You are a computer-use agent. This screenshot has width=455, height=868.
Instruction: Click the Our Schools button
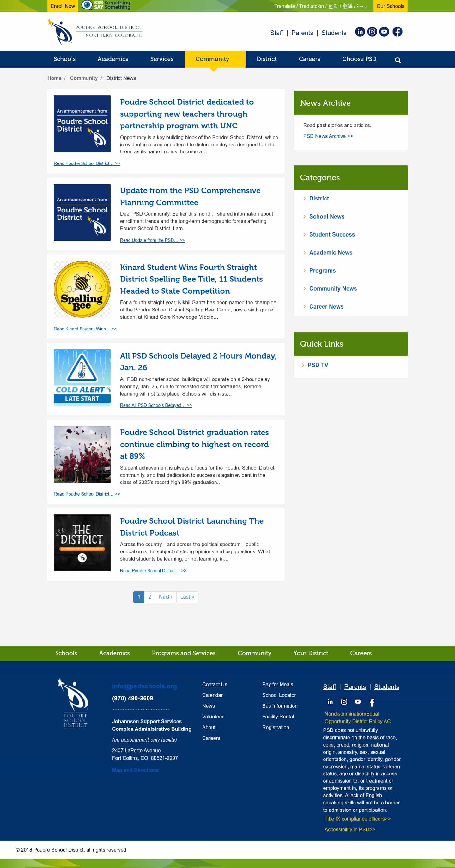(x=390, y=6)
